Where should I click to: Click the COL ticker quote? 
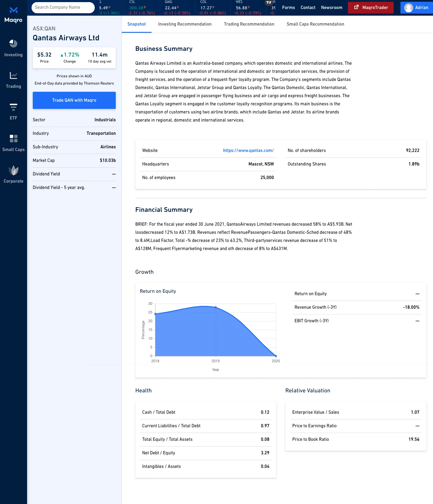(x=213, y=8)
